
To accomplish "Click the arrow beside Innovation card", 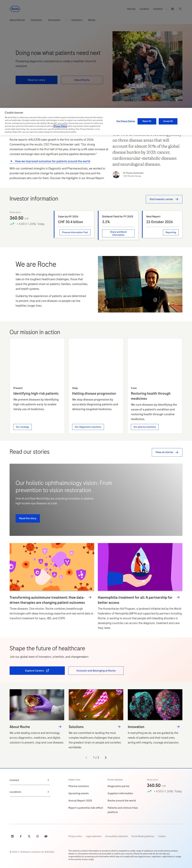I will coord(178,727).
